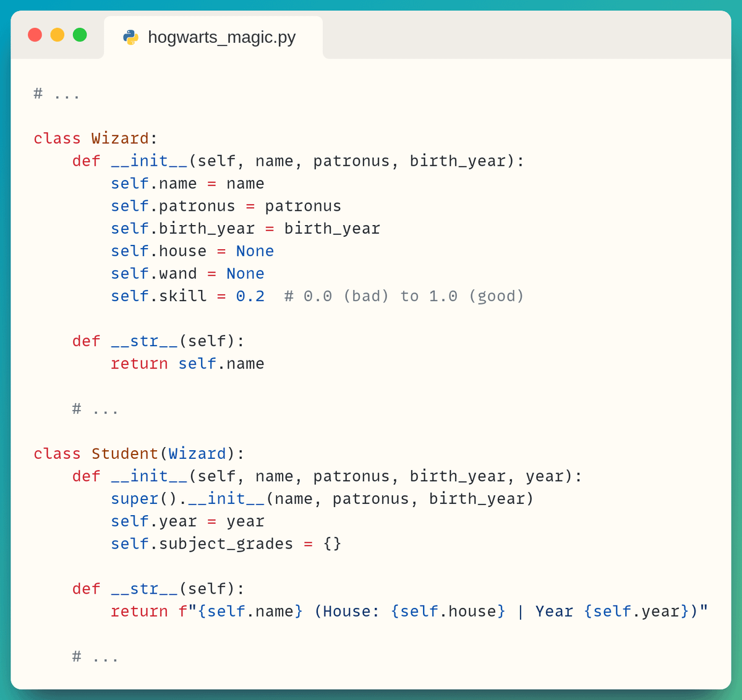Click the Wizard class name in its definition
This screenshot has width=742, height=700.
point(120,139)
